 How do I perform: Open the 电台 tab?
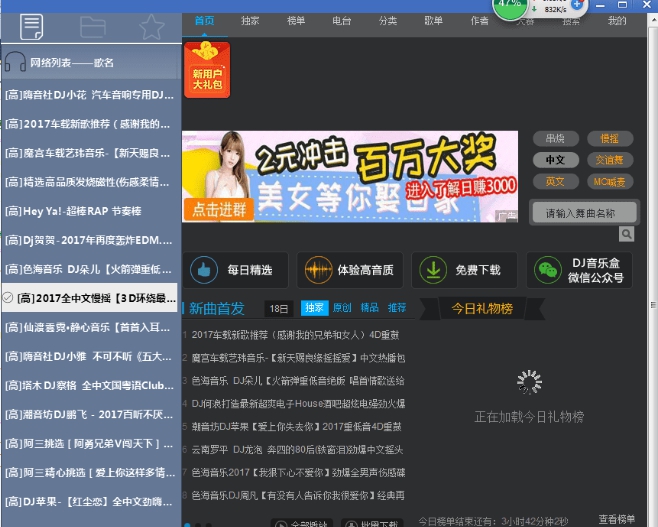[x=342, y=21]
